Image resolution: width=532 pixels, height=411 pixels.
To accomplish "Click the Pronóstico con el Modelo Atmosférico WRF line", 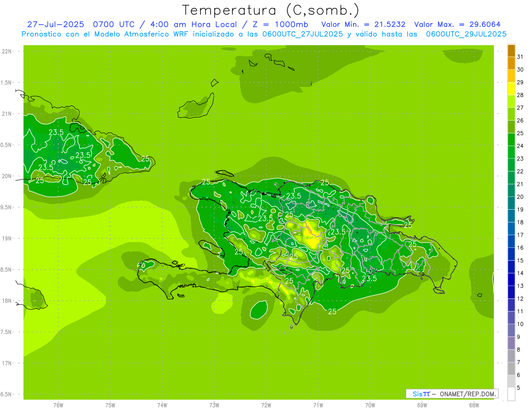I will [x=264, y=34].
